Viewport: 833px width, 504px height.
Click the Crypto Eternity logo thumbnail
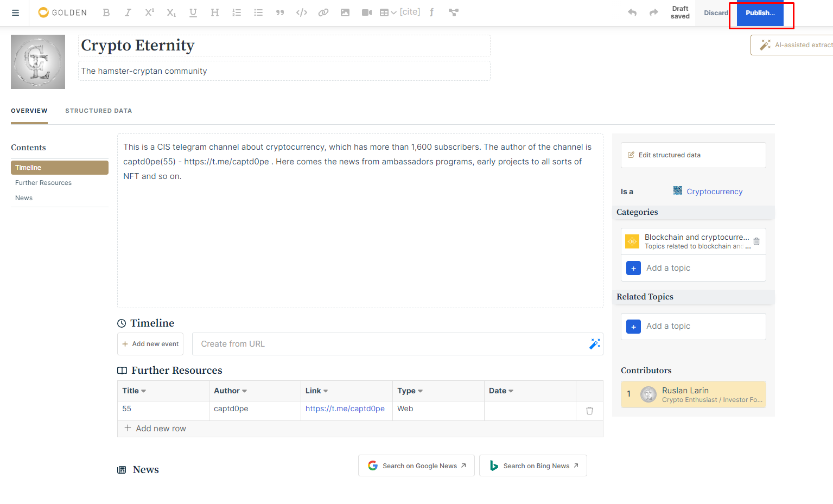pyautogui.click(x=38, y=62)
